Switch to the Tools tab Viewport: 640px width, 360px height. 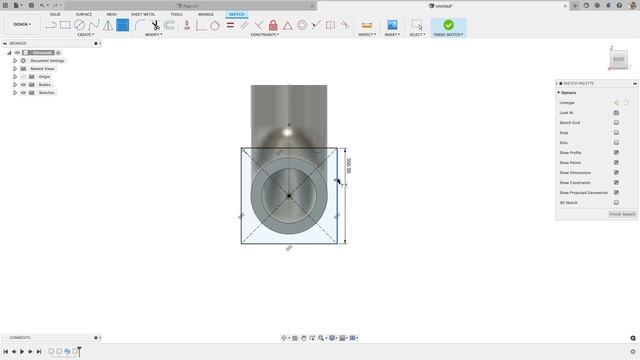pyautogui.click(x=177, y=14)
